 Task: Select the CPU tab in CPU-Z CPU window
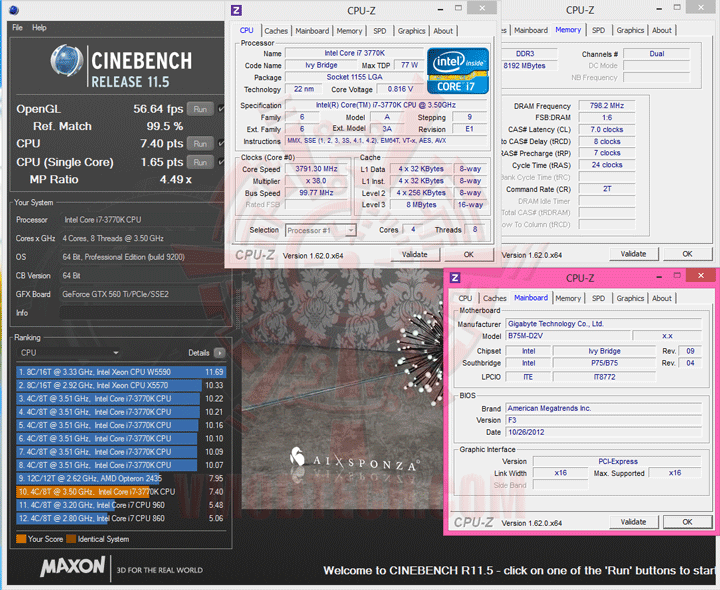point(247,30)
